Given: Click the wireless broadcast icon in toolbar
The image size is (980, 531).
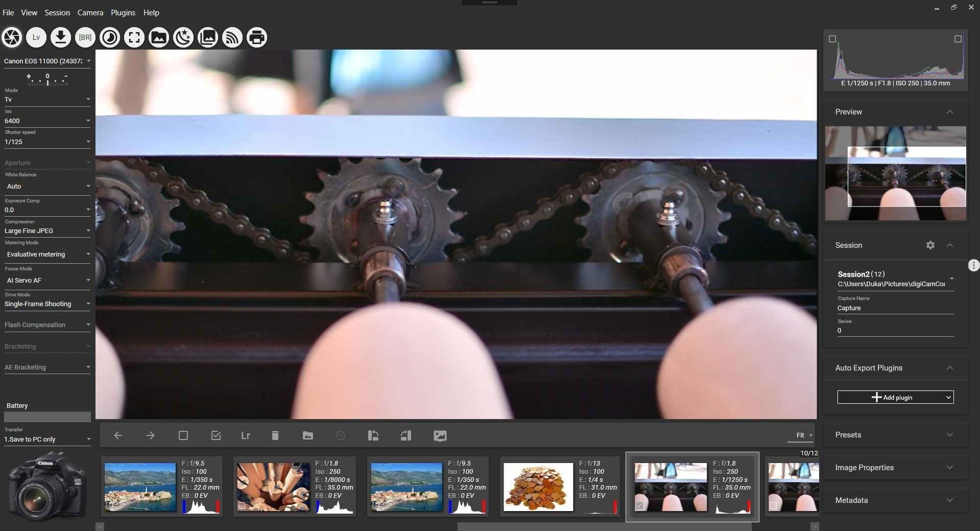Looking at the screenshot, I should (x=232, y=37).
